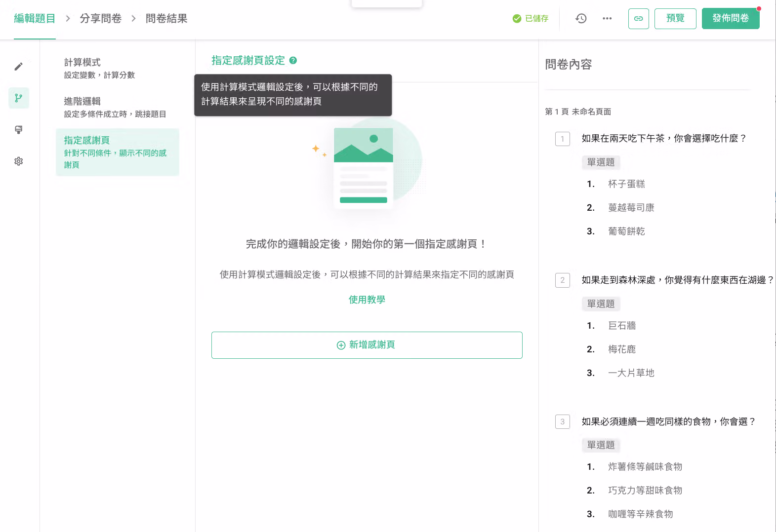This screenshot has height=532, width=776.
Task: Click option 巧克力等甜味食物
Action: 645,491
